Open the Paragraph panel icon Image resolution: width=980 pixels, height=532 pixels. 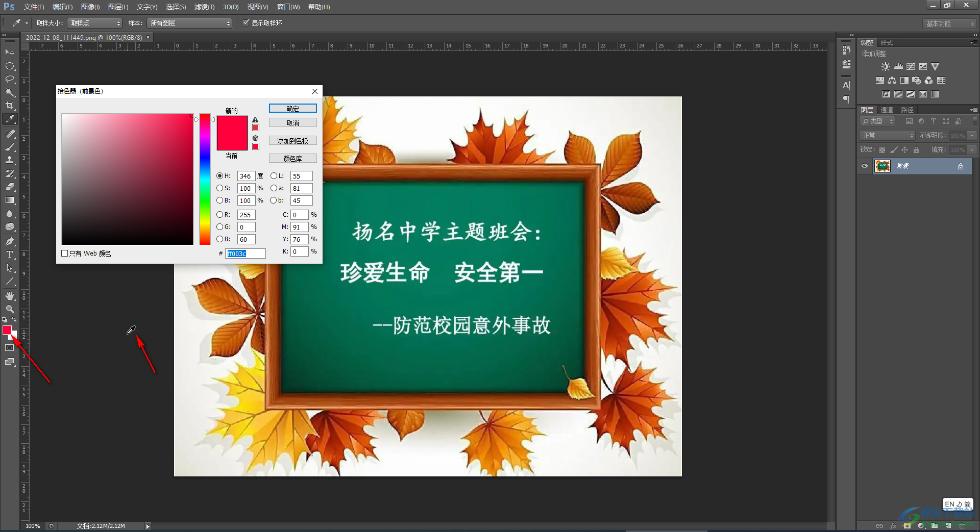(847, 99)
